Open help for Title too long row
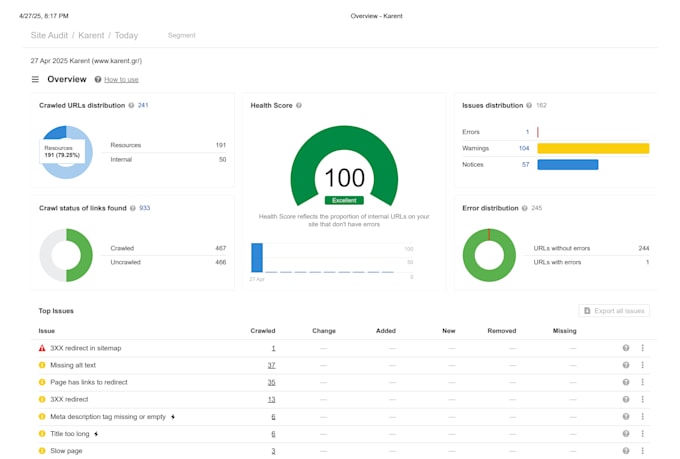This screenshot has height=459, width=680. click(x=626, y=433)
